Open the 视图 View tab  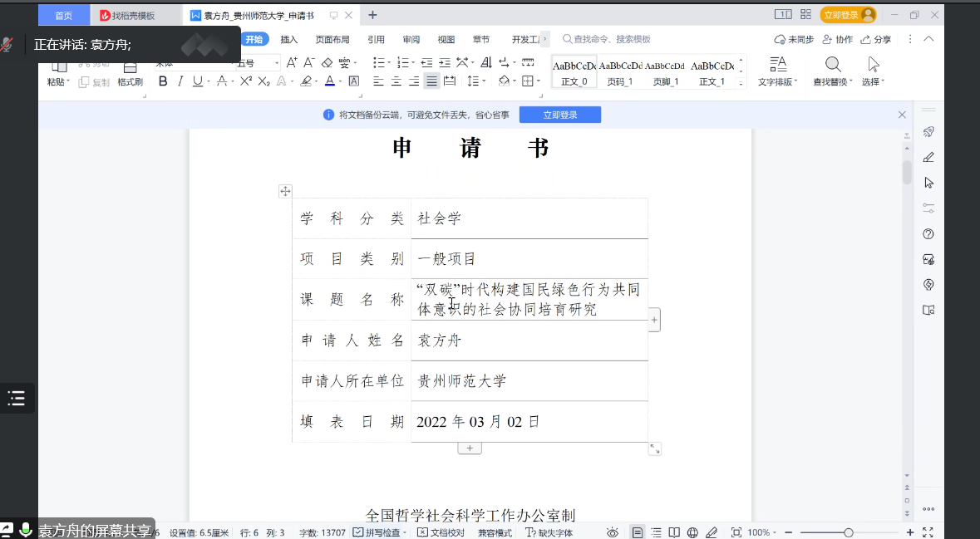(x=446, y=39)
